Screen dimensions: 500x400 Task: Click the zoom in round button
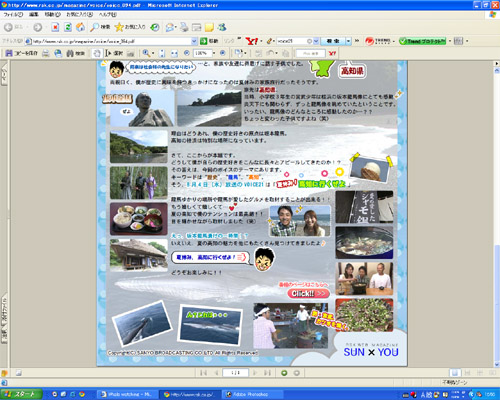(x=223, y=53)
